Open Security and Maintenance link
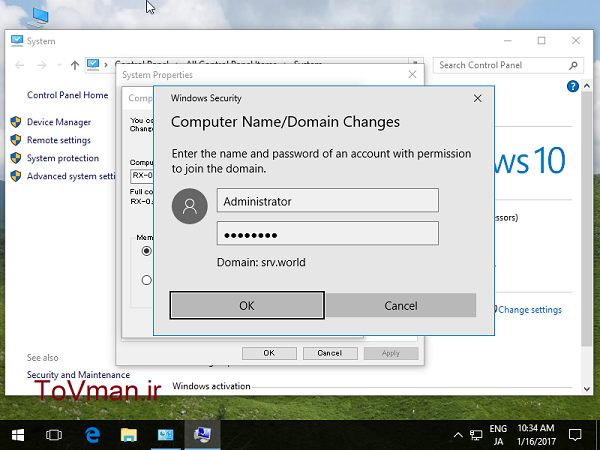The height and width of the screenshot is (450, 600). tap(78, 375)
